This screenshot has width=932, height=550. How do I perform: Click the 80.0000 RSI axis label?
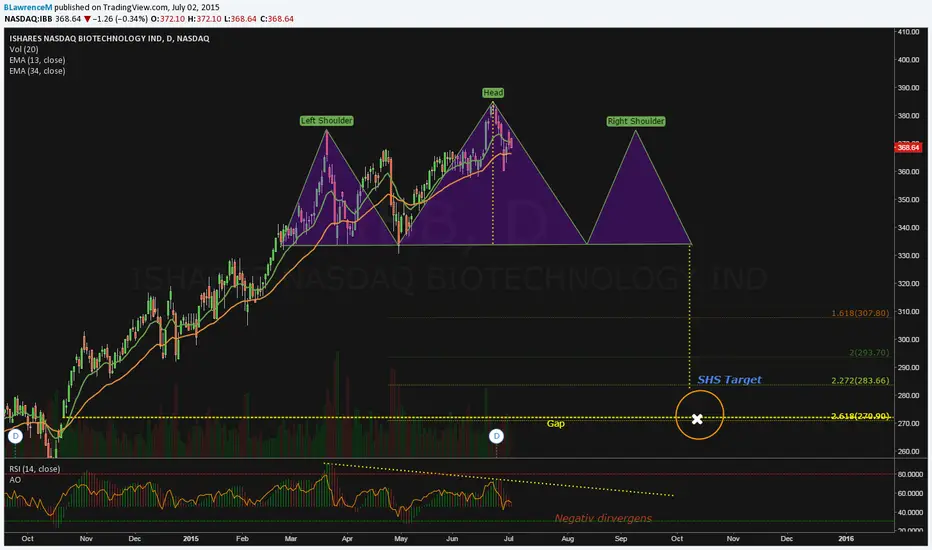[909, 474]
